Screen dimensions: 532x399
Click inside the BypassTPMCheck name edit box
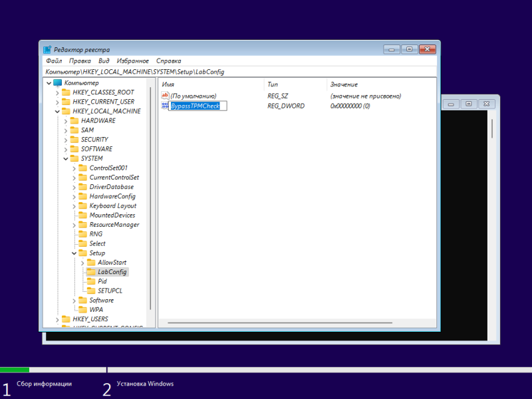[x=198, y=106]
